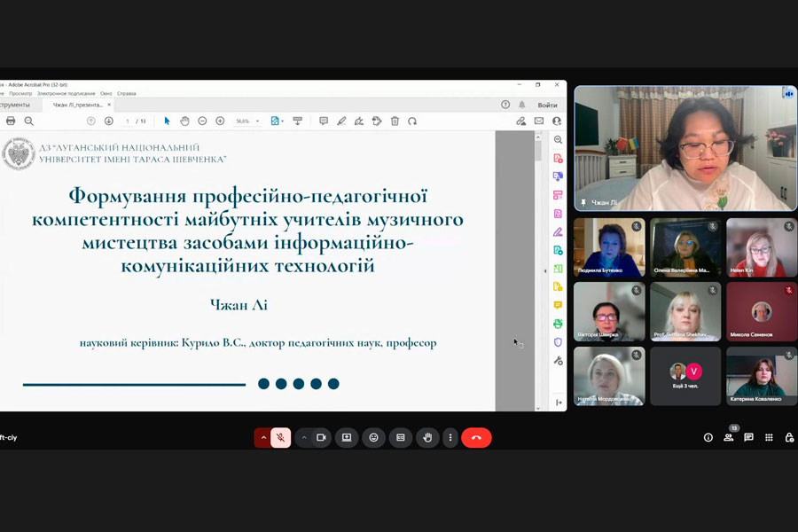The width and height of the screenshot is (798, 532).
Task: Expand camera video settings arrow
Action: click(303, 437)
